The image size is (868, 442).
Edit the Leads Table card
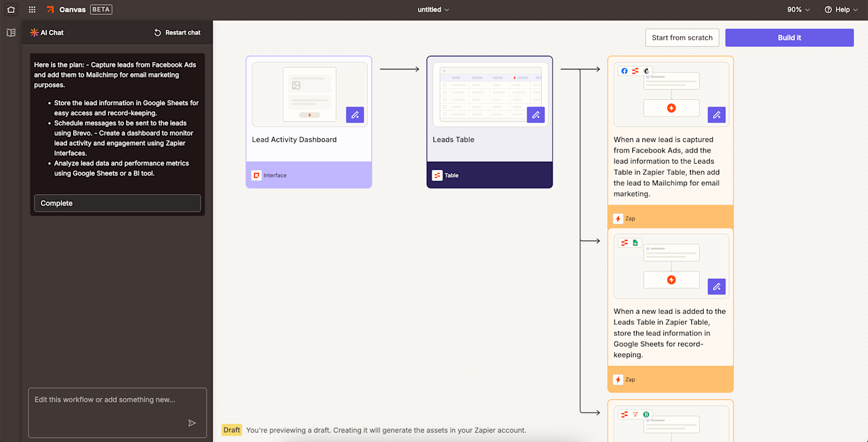pyautogui.click(x=536, y=115)
